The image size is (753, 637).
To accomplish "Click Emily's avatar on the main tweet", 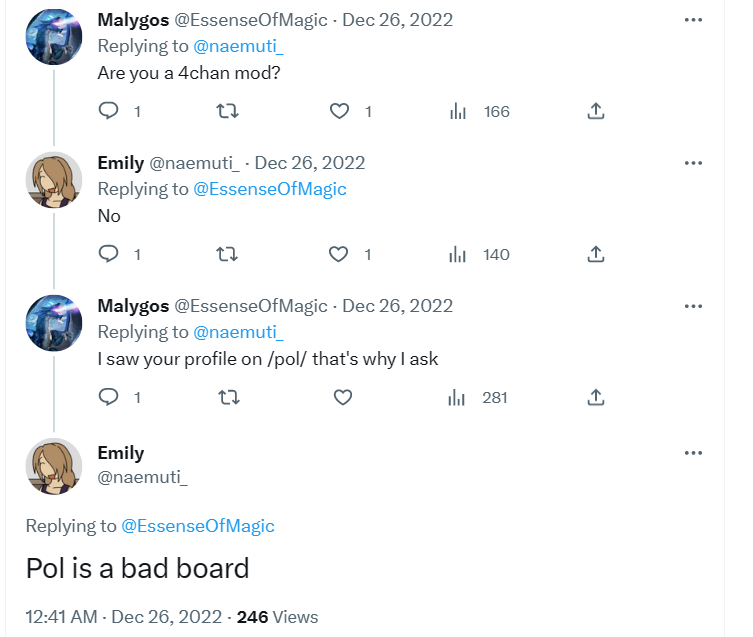I will (53, 467).
